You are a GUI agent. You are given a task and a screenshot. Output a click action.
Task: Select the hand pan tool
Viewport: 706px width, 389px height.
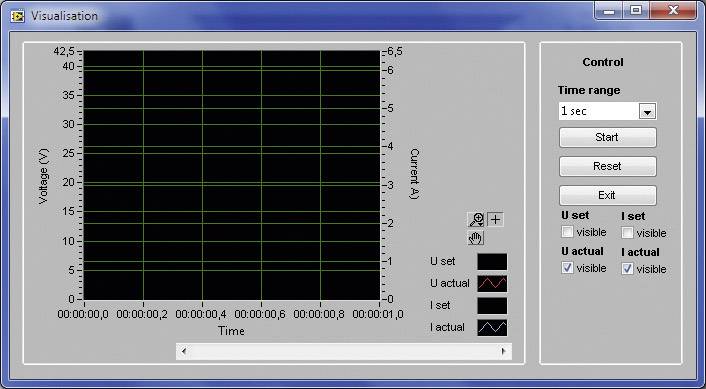click(476, 238)
